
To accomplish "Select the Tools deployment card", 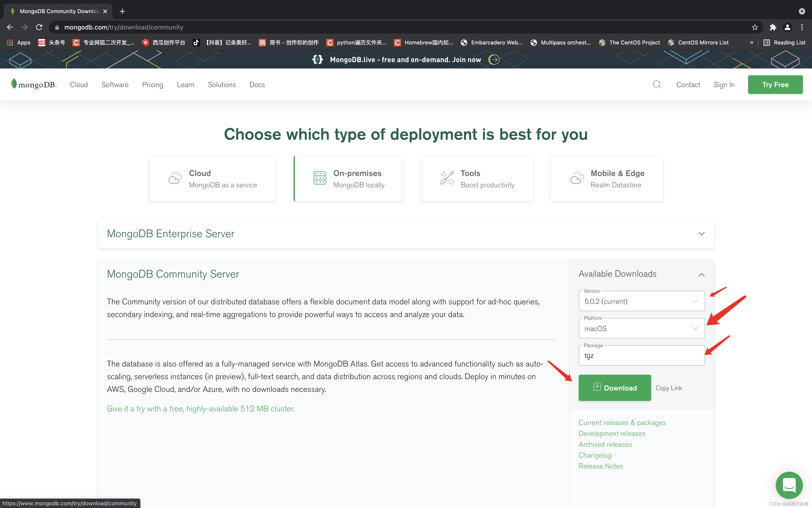I will click(x=477, y=179).
